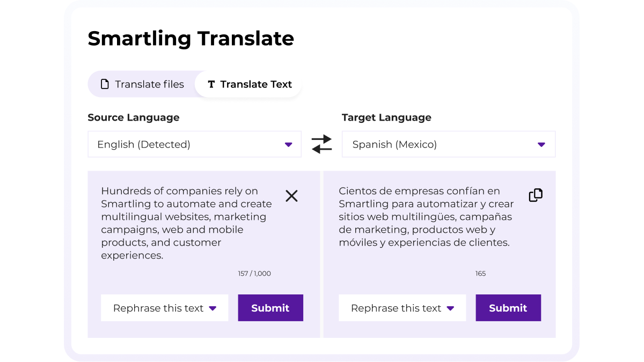Expand Rephrase this text under Spanish translation

pyautogui.click(x=402, y=308)
